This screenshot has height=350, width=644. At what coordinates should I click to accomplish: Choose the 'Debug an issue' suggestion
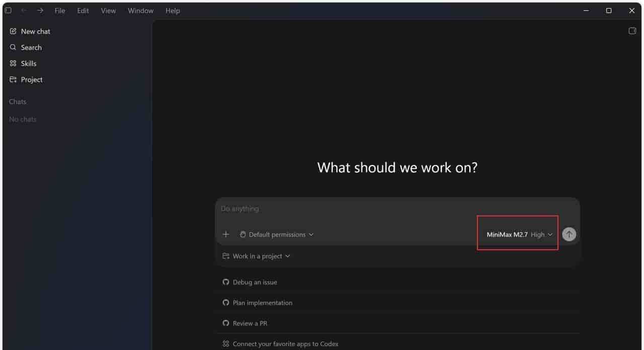(397, 282)
